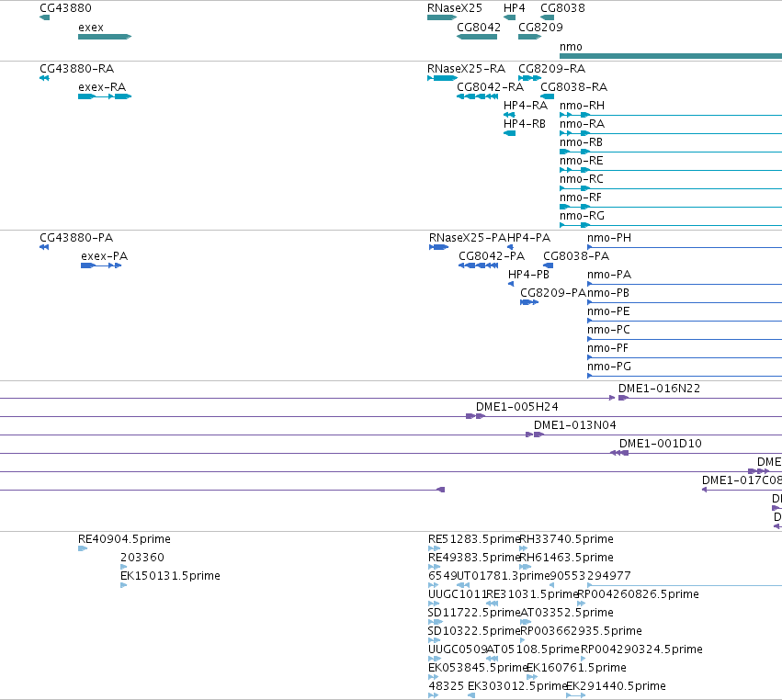This screenshot has width=782, height=700.
Task: Click the CG43880 gene label
Action: pos(65,8)
